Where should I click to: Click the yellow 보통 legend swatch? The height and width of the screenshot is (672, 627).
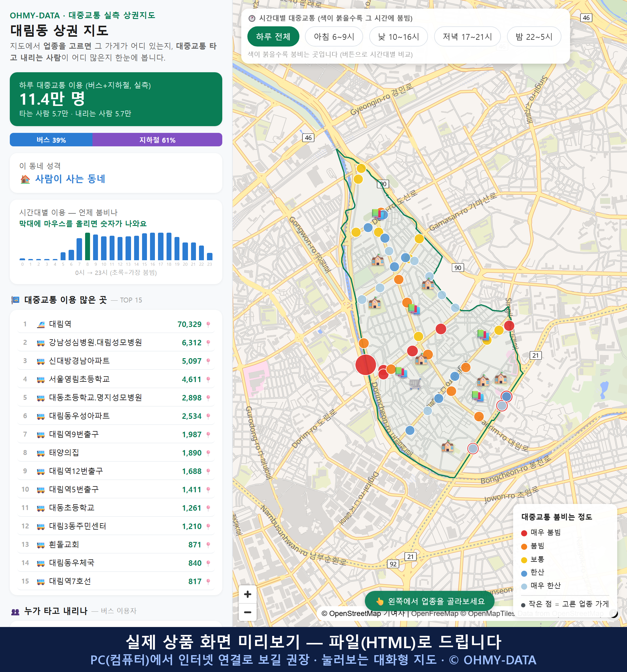pos(524,560)
